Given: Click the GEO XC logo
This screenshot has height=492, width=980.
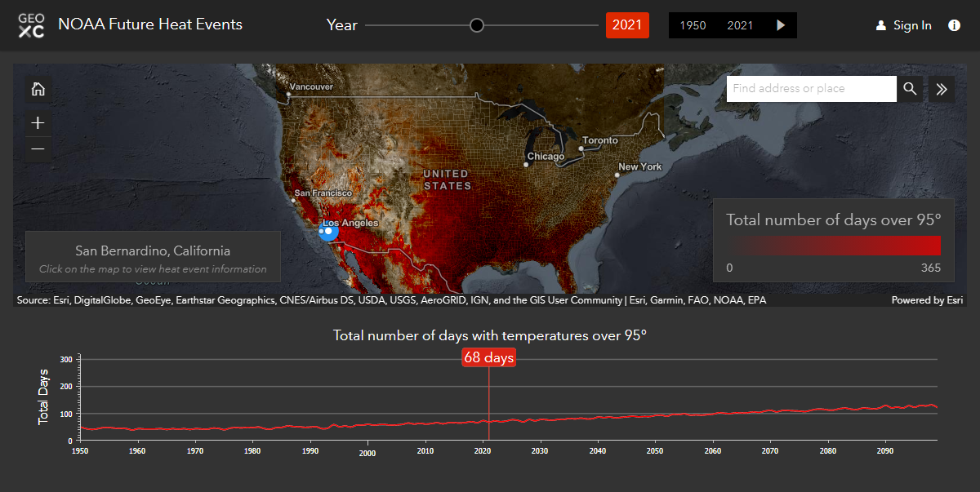Looking at the screenshot, I should click(31, 25).
